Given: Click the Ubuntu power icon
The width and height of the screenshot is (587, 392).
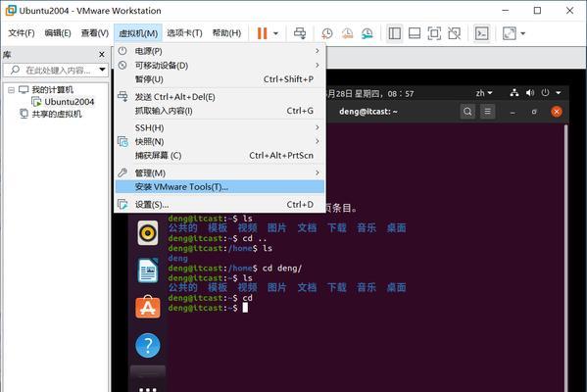Looking at the screenshot, I should (x=545, y=92).
